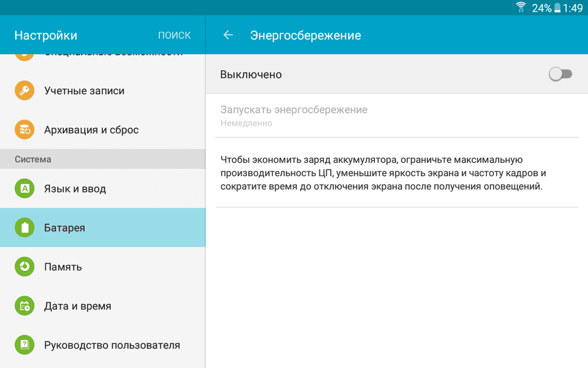Click the Архивация и сброс backup icon

coord(24,130)
